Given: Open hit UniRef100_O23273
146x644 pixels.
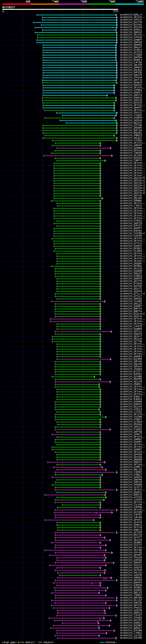Looking at the screenshot, I should [131, 487].
